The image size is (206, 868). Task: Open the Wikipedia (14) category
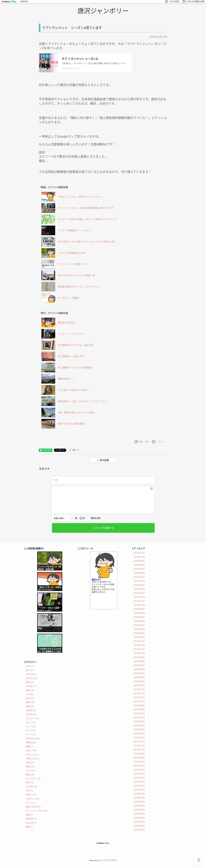(x=33, y=739)
